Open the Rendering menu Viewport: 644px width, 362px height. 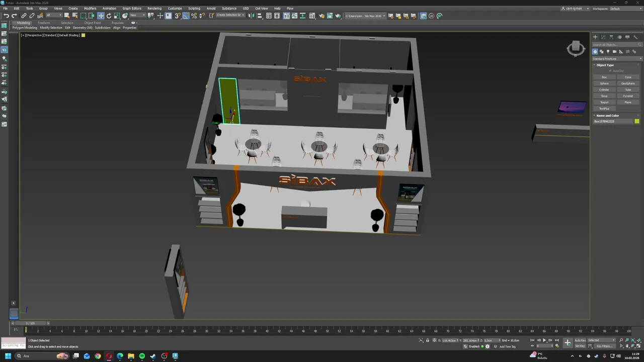point(154,9)
